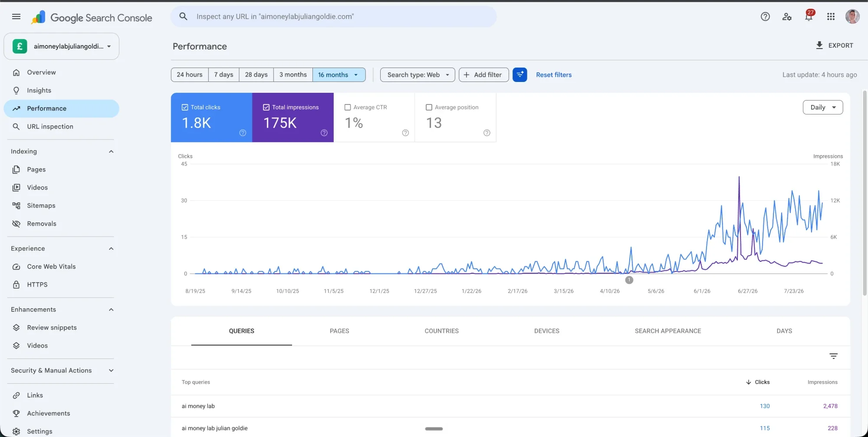The image size is (868, 437).
Task: Click the Google Search Console logo
Action: (x=92, y=17)
